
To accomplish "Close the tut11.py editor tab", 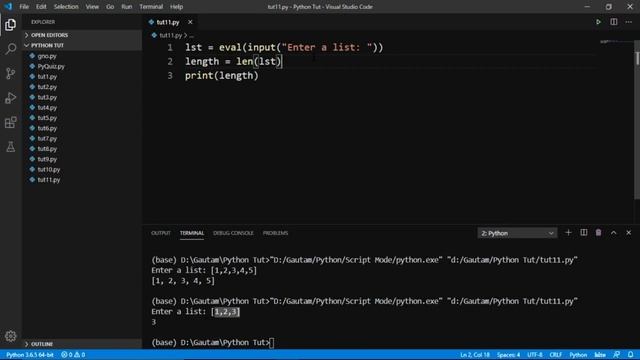I will pyautogui.click(x=190, y=22).
